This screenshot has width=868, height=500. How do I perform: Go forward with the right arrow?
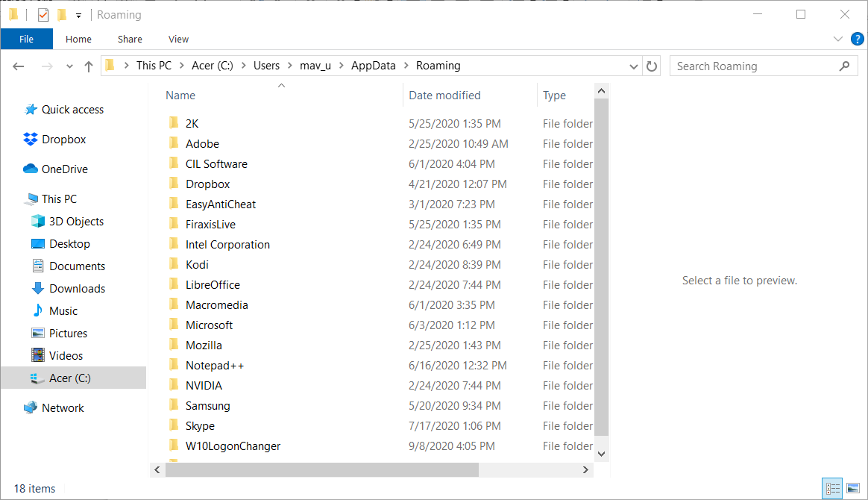[47, 66]
